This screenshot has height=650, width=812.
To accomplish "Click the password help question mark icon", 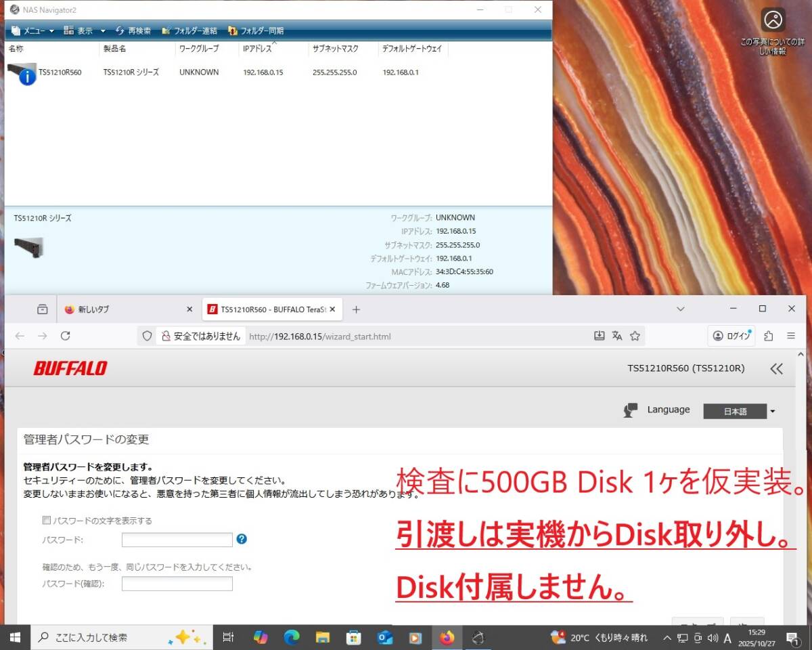I will pyautogui.click(x=242, y=539).
